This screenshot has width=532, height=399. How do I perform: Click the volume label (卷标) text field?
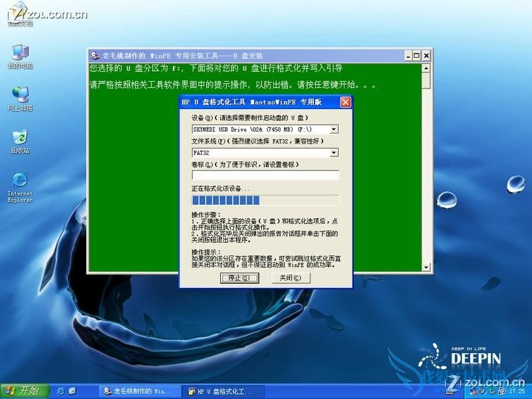pyautogui.click(x=265, y=176)
